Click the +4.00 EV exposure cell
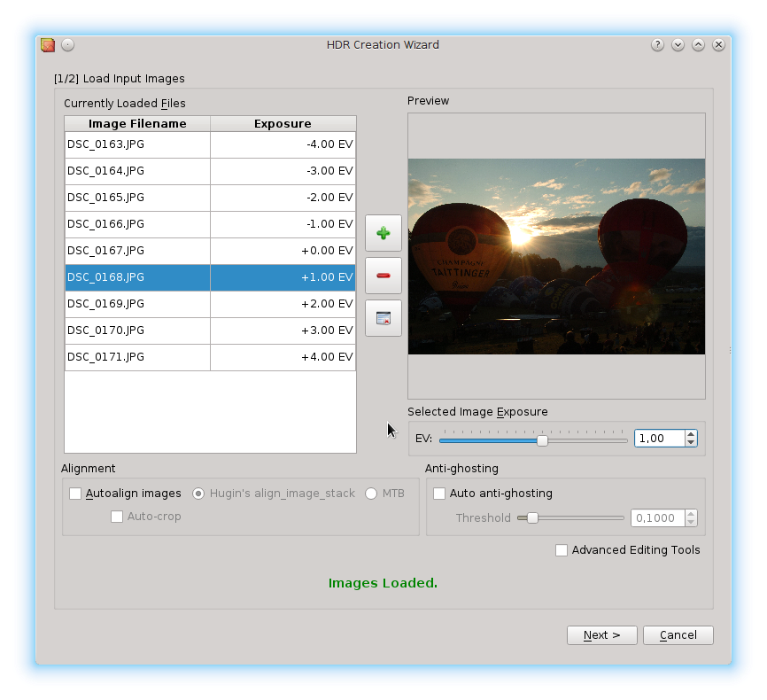 click(x=283, y=357)
